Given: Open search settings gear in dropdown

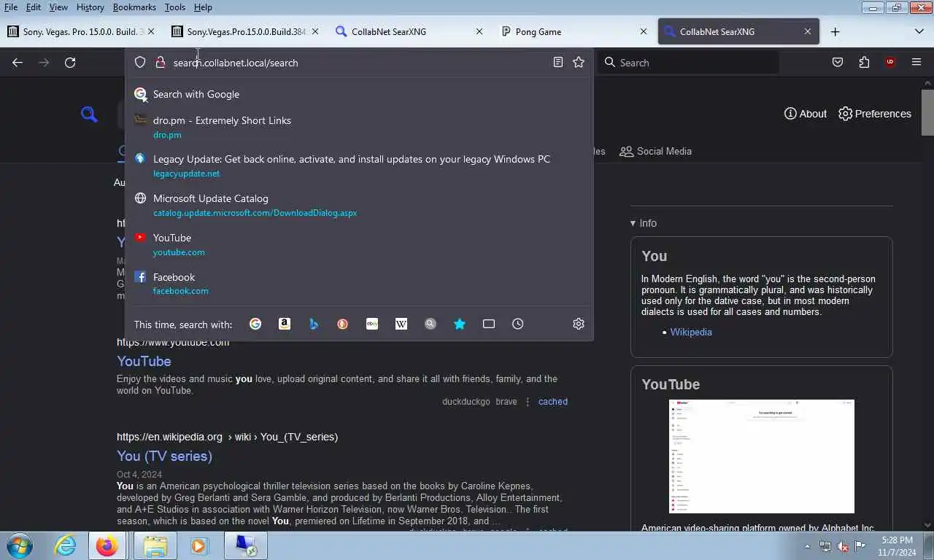Looking at the screenshot, I should point(579,324).
